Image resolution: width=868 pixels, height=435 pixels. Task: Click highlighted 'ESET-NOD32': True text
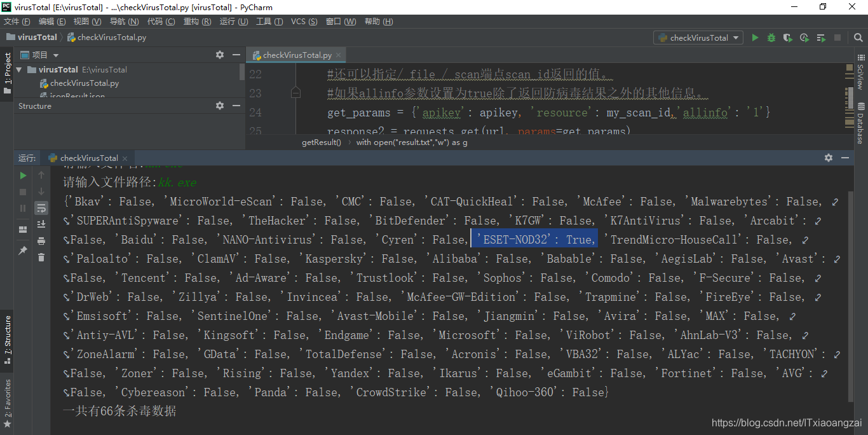(x=534, y=239)
